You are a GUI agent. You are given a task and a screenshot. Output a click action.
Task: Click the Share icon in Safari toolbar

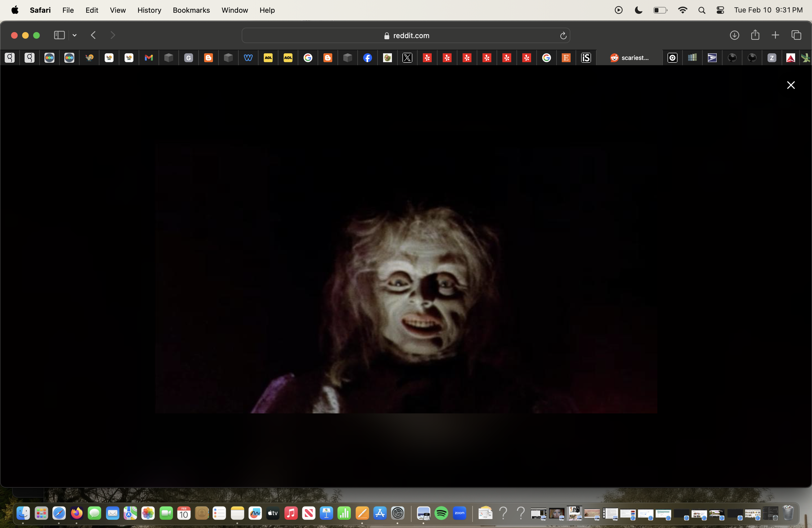(x=755, y=35)
